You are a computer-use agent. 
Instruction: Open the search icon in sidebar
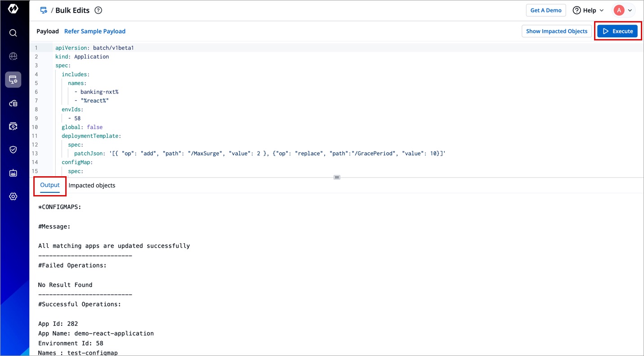pyautogui.click(x=13, y=33)
